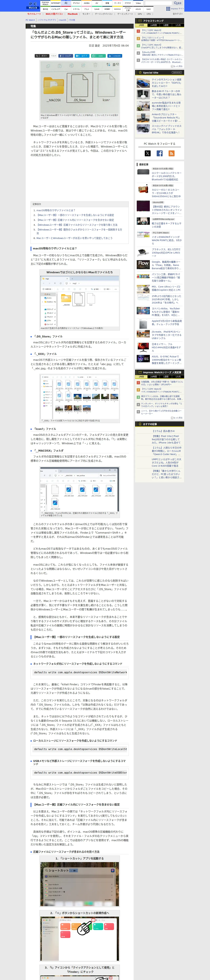The image size is (210, 980).
Task: Jump to 圧縮ファイル内にリソースフォークを含ませない設定 in contents
Action: click(75, 220)
